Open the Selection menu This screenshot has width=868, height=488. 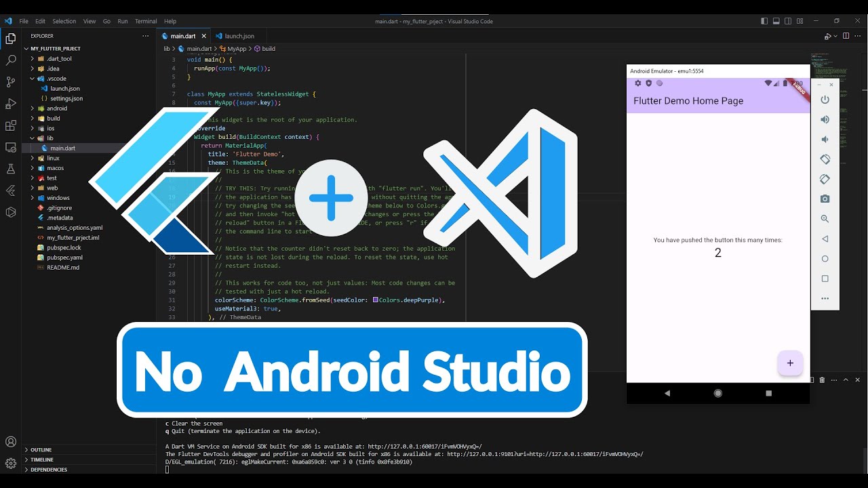64,21
